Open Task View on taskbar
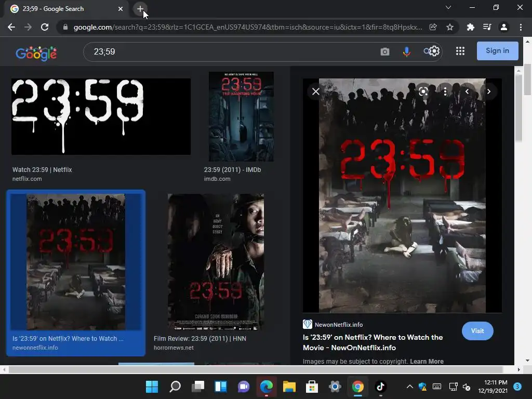The width and height of the screenshot is (532, 399). 198,387
